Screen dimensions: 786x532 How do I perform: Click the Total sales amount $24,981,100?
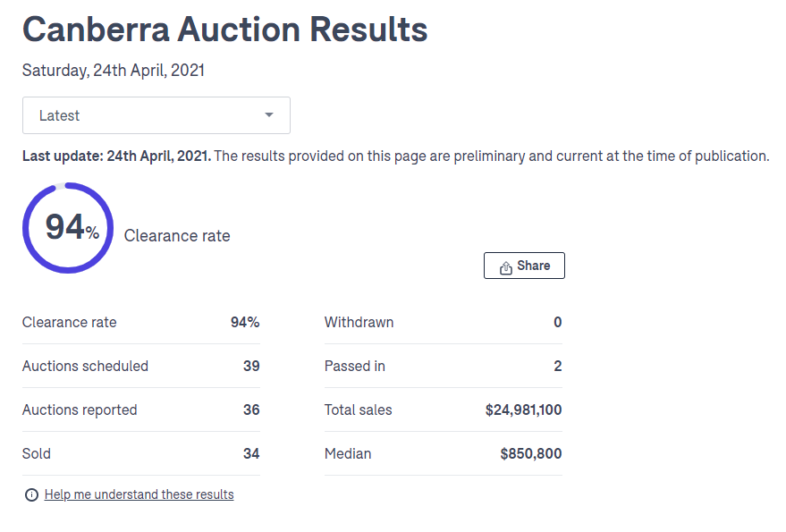click(523, 410)
